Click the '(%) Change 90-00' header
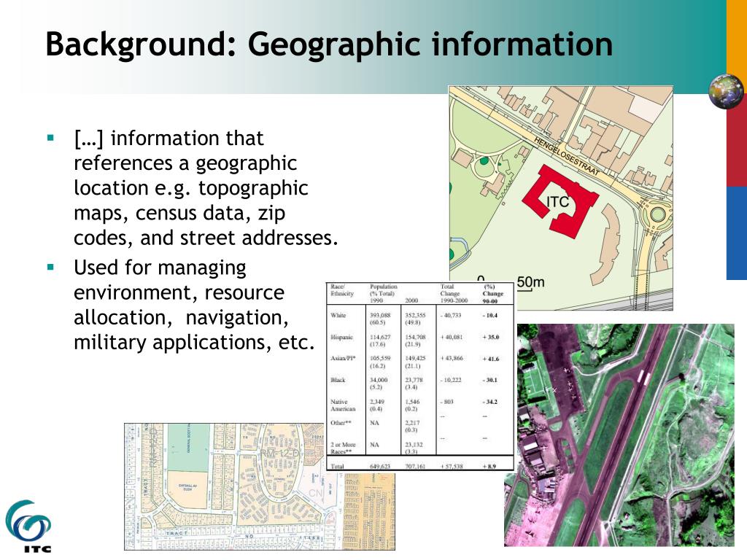 point(492,294)
